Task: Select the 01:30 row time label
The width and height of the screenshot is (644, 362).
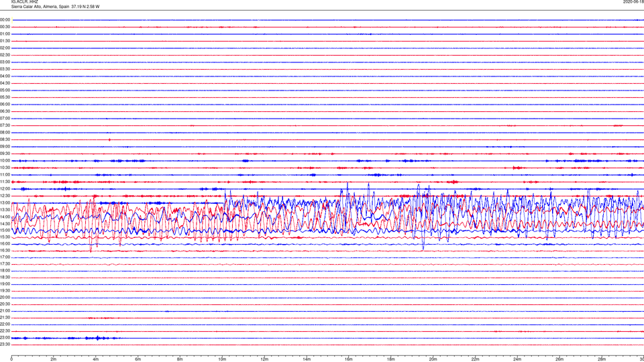Action: (x=5, y=41)
